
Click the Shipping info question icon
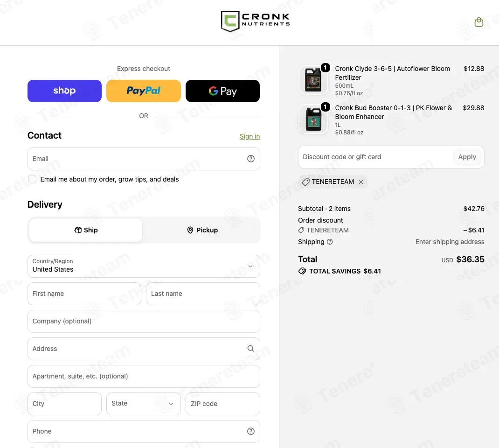[330, 242]
